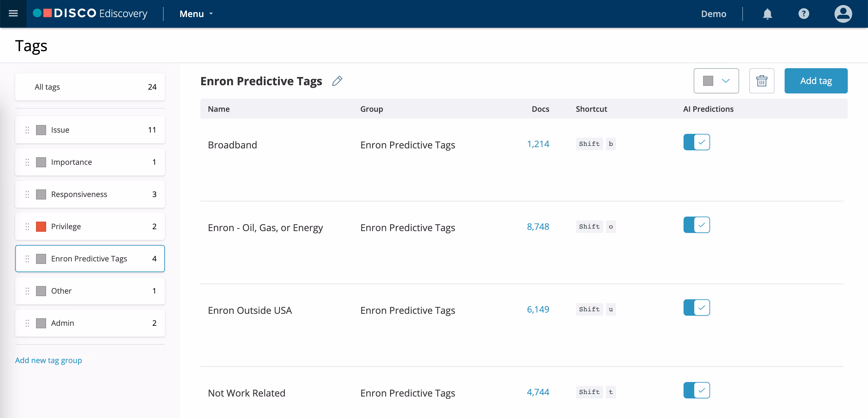Grab the drag handle beside Admin
Viewport: 868px width, 418px height.
click(27, 323)
